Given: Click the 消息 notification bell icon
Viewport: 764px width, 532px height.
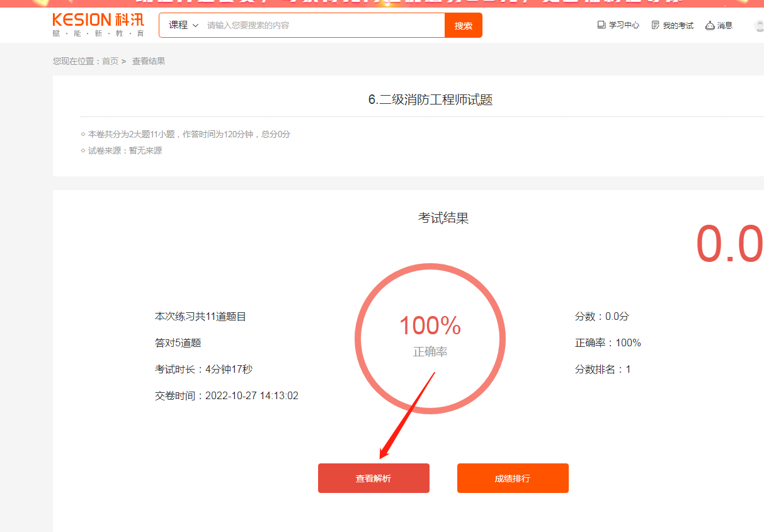Looking at the screenshot, I should pos(710,25).
